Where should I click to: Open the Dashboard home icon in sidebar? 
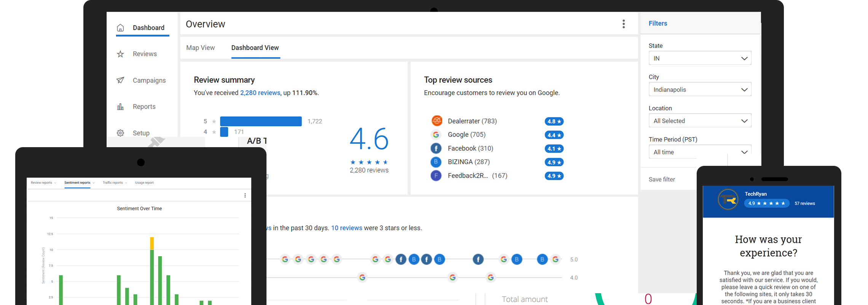coord(120,27)
